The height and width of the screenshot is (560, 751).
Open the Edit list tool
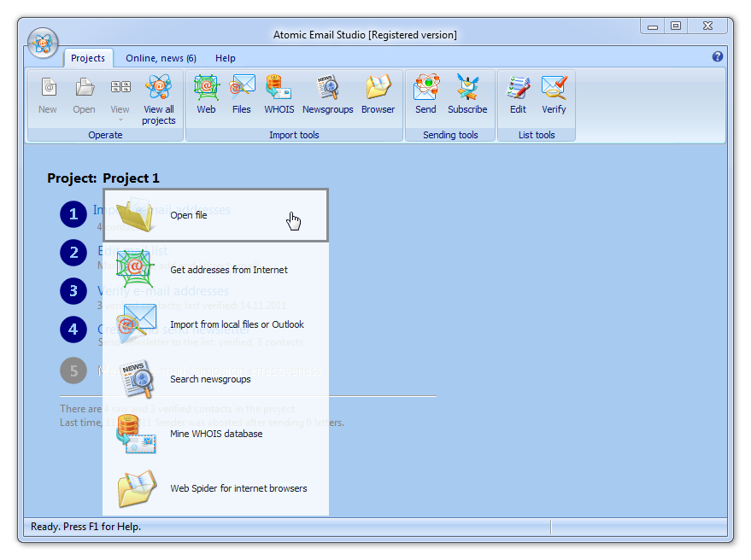tap(518, 94)
